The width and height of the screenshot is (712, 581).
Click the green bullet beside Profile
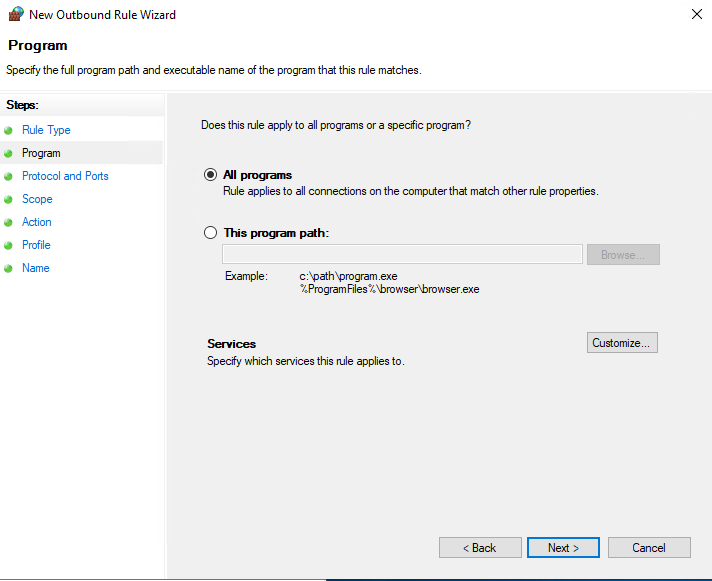[x=8, y=245]
